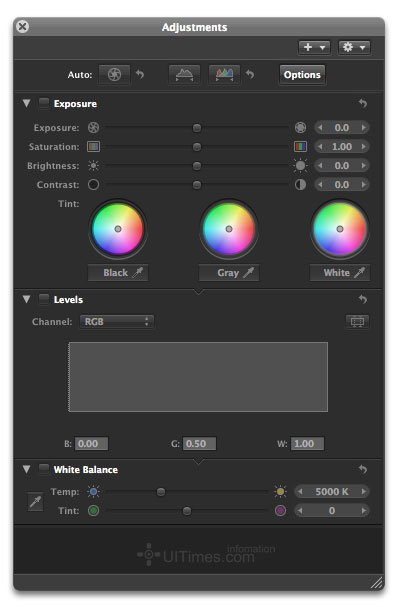Select the Gray tint eyedropper
Screen dimensions: 395x607
229,273
